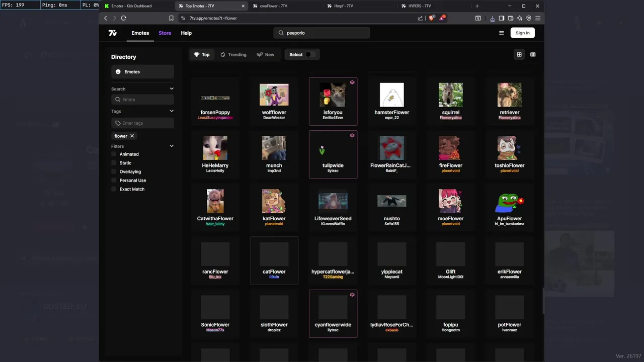Click the cyanflowerwide emote layer badge icon
Image resolution: width=644 pixels, height=362 pixels.
352,295
